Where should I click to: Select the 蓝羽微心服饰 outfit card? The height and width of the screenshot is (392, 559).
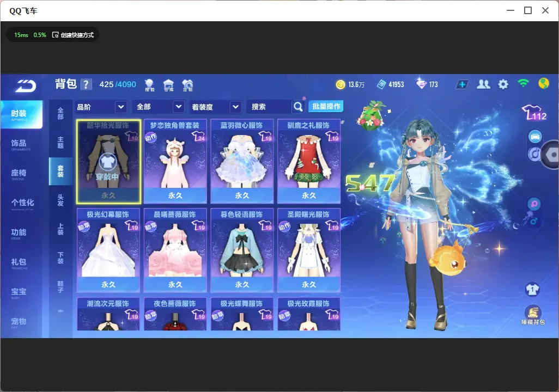tap(242, 162)
